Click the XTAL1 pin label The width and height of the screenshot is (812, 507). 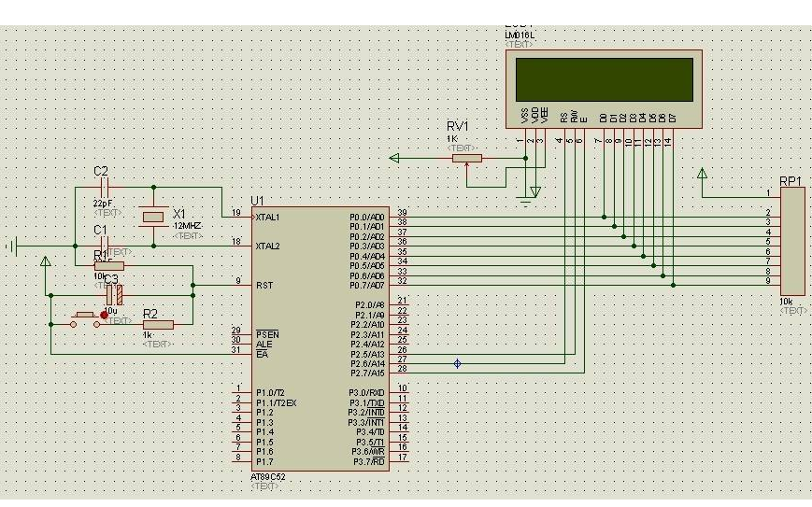pyautogui.click(x=268, y=218)
